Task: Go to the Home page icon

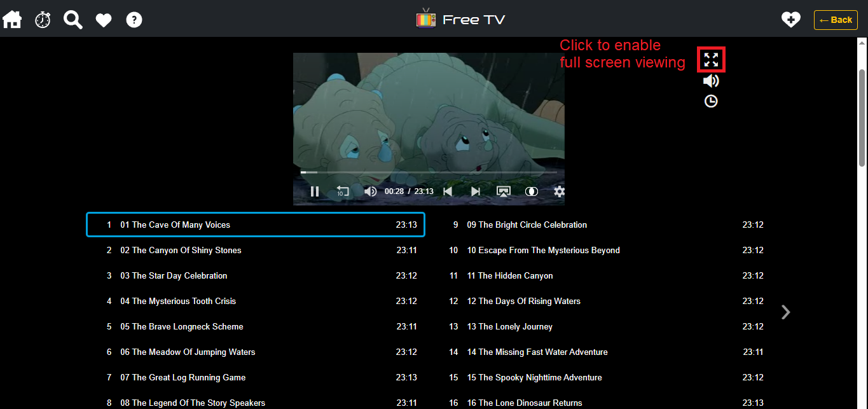Action: [x=12, y=20]
